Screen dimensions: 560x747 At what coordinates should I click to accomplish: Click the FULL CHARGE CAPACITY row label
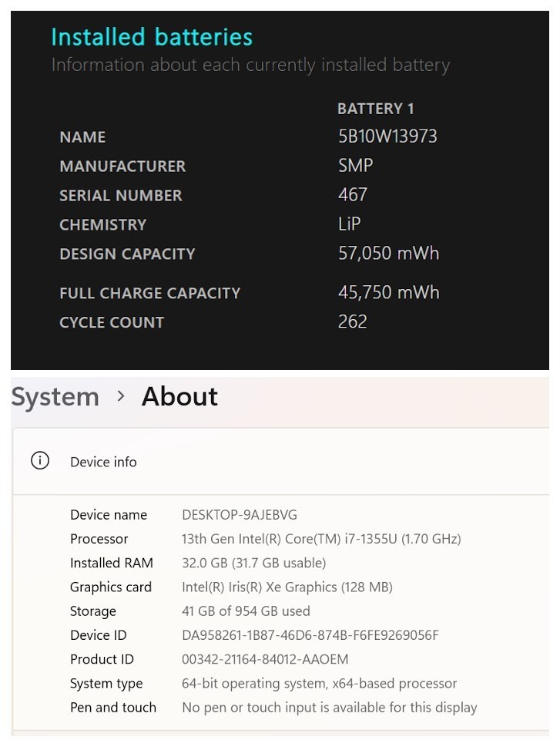tap(150, 293)
